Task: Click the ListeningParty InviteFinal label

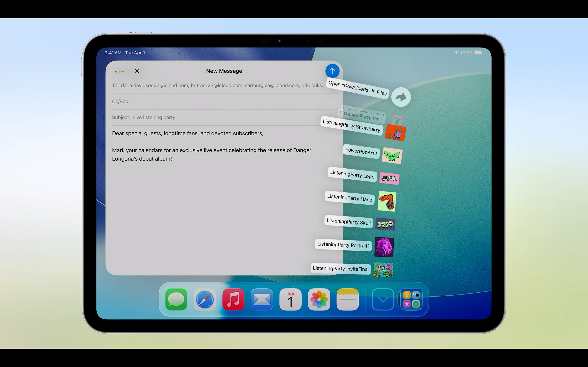Action: click(341, 269)
